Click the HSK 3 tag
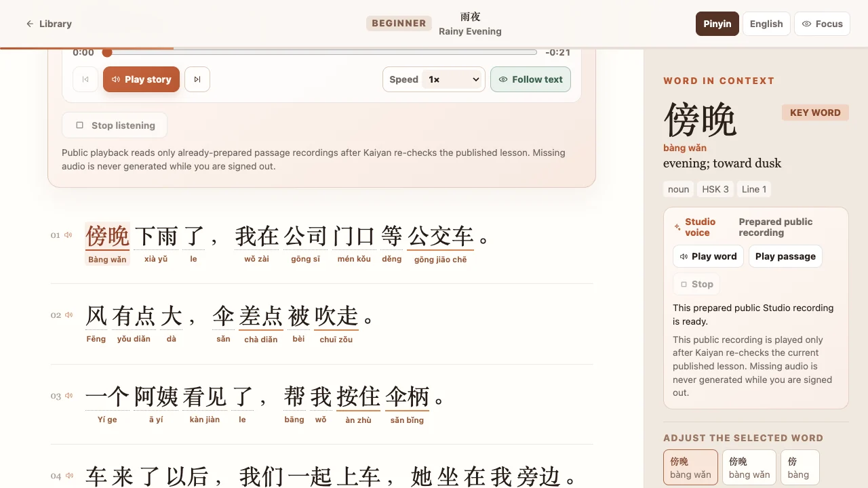 pyautogui.click(x=715, y=189)
